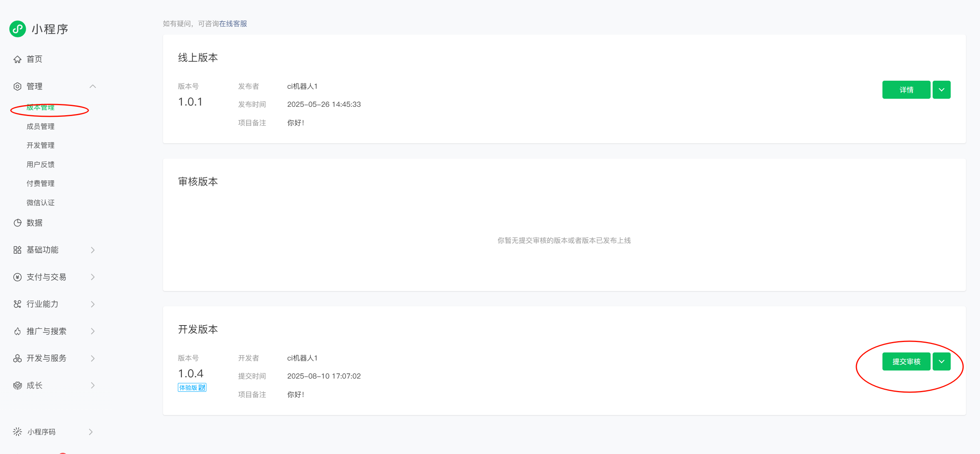Click the 微信认证 sidebar item
Image resolution: width=980 pixels, height=454 pixels.
(x=41, y=202)
